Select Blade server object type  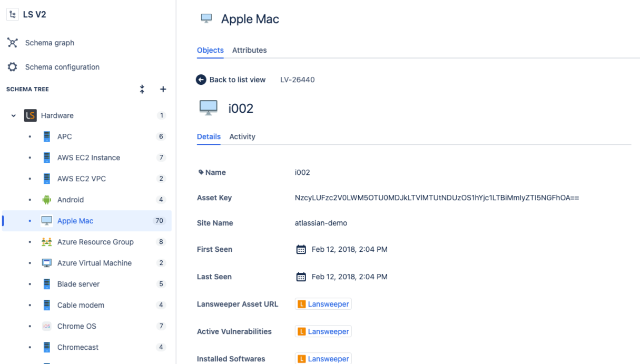tap(78, 284)
